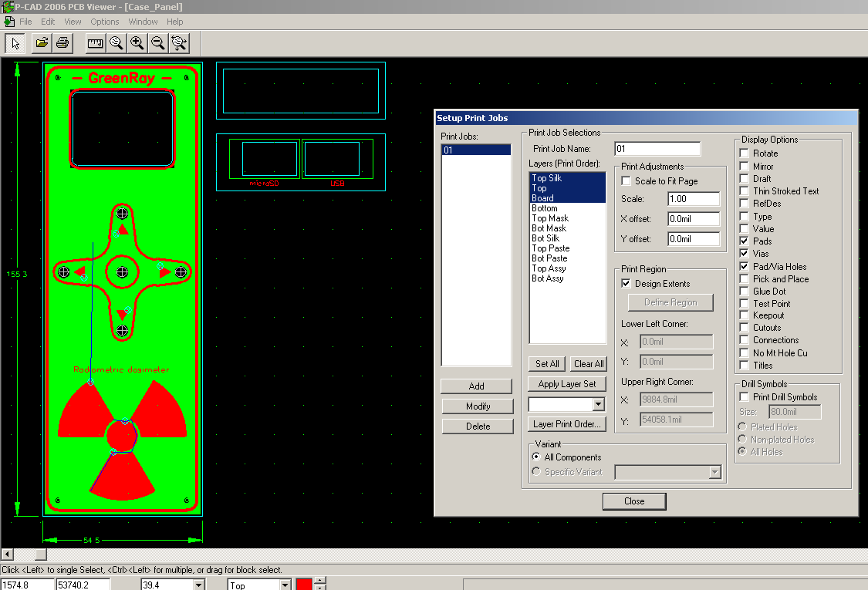Open the Options menu
The image size is (868, 590).
[105, 22]
